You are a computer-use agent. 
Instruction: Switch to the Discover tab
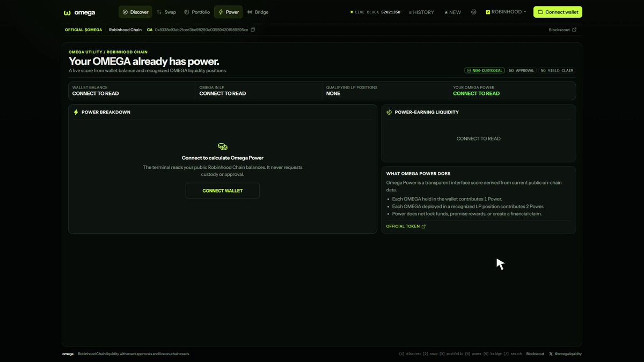tap(135, 12)
